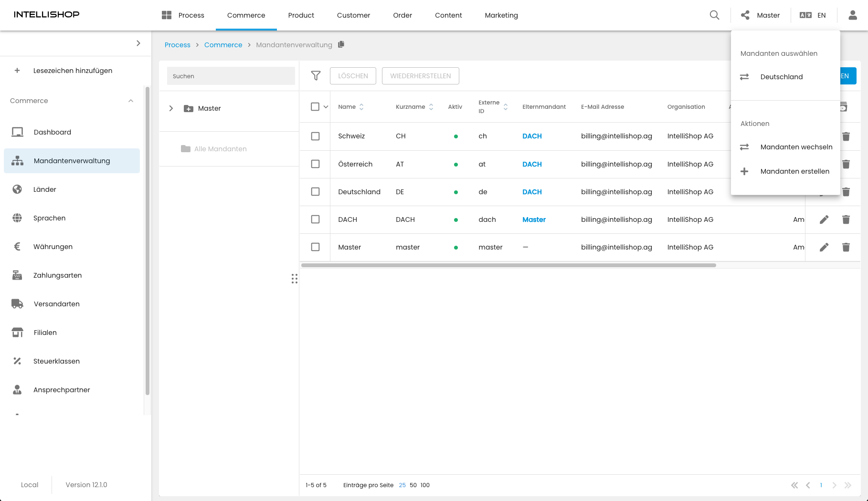Click the LÖSCHEN button
Screen dimensions: 868x501
(353, 76)
